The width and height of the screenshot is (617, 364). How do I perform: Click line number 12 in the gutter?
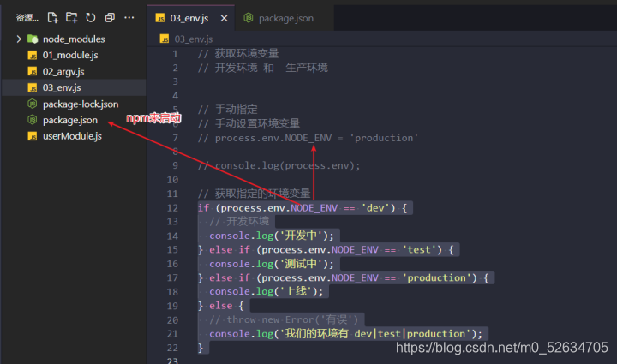172,208
